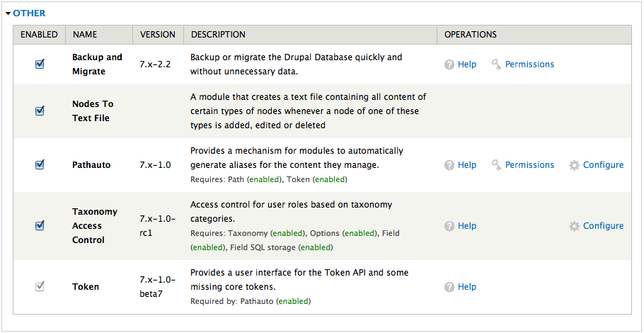Open Token Help link
This screenshot has height=333, width=644.
coord(467,287)
